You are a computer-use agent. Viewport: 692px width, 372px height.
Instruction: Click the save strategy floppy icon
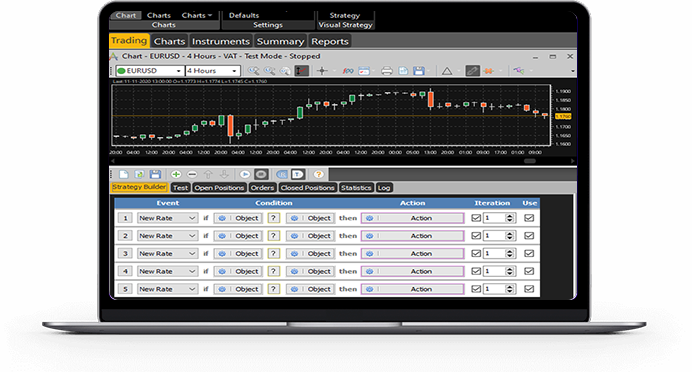pyautogui.click(x=155, y=174)
